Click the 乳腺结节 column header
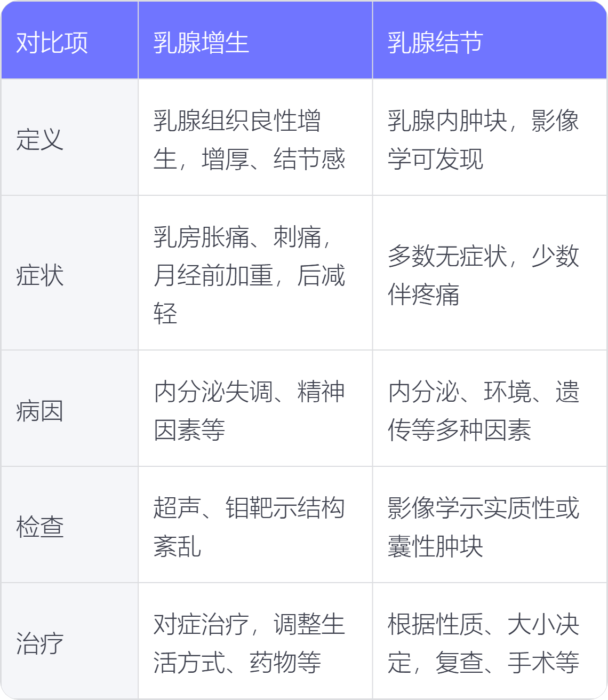This screenshot has width=608, height=700. pyautogui.click(x=435, y=43)
